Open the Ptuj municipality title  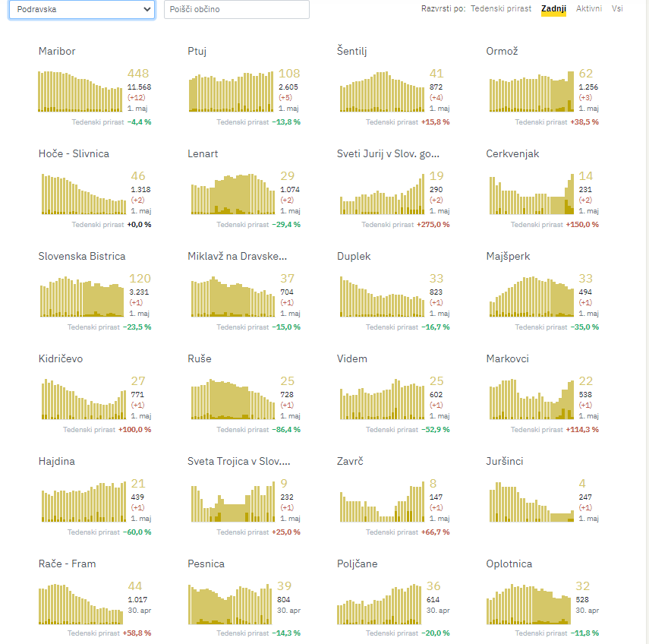197,51
